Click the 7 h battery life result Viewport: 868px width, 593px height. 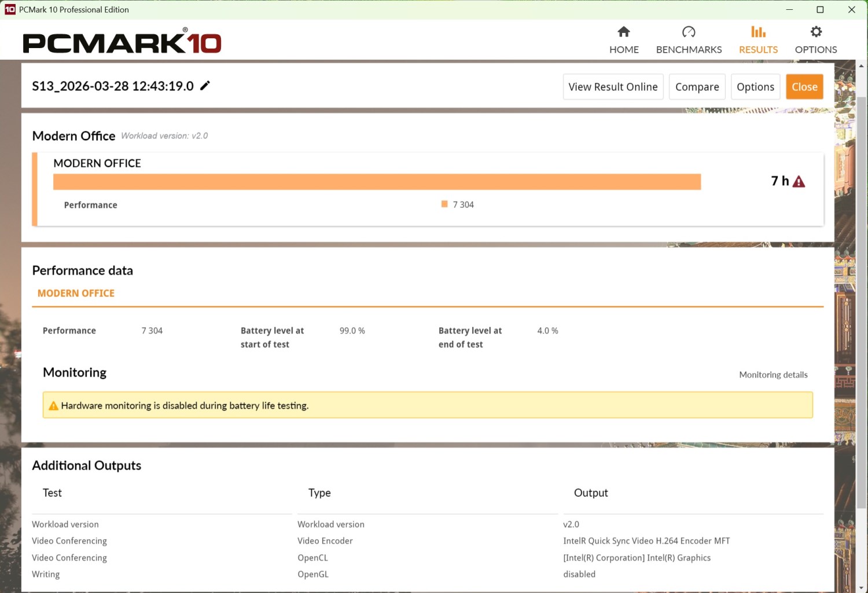[780, 181]
